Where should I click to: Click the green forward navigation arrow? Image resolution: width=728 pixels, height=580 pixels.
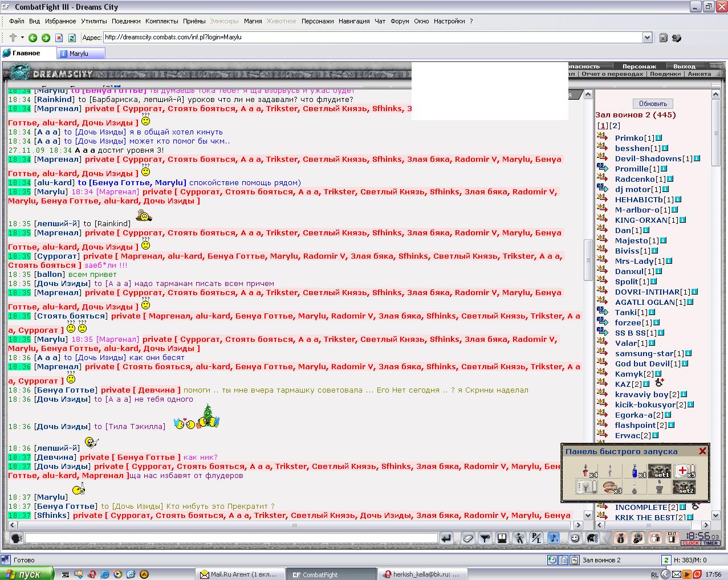point(46,38)
